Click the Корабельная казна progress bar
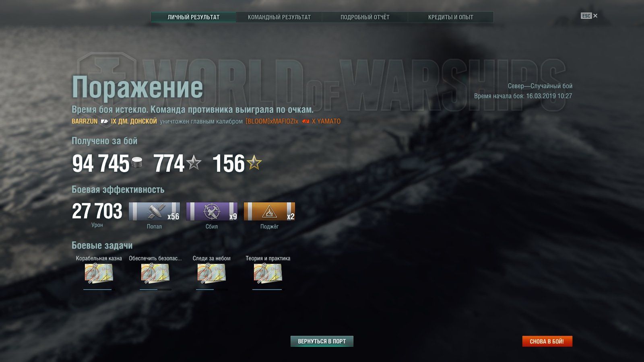 point(99,289)
